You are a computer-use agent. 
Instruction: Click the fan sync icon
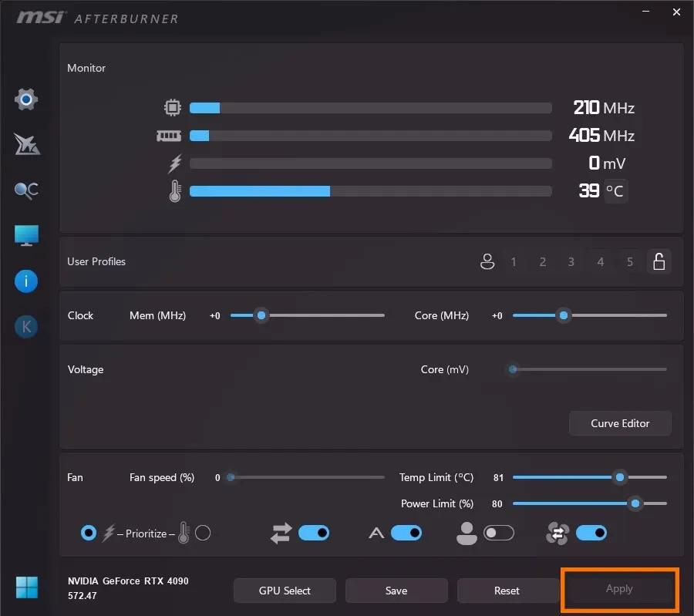tap(558, 533)
